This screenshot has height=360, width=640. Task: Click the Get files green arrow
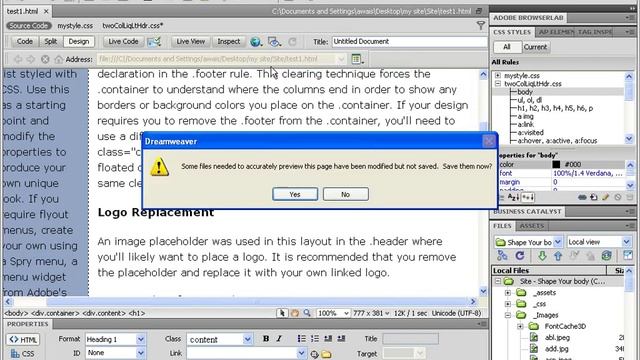tap(542, 256)
